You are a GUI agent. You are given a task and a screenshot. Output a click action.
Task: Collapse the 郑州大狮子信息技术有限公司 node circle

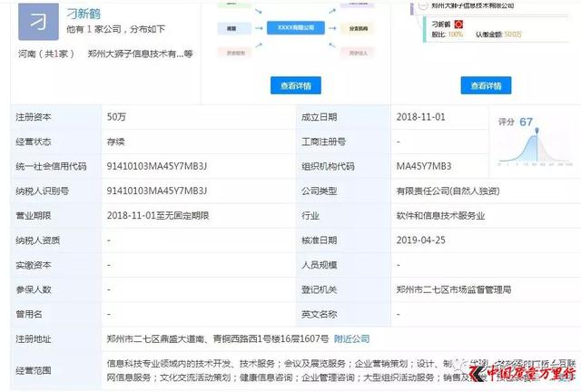(x=423, y=5)
